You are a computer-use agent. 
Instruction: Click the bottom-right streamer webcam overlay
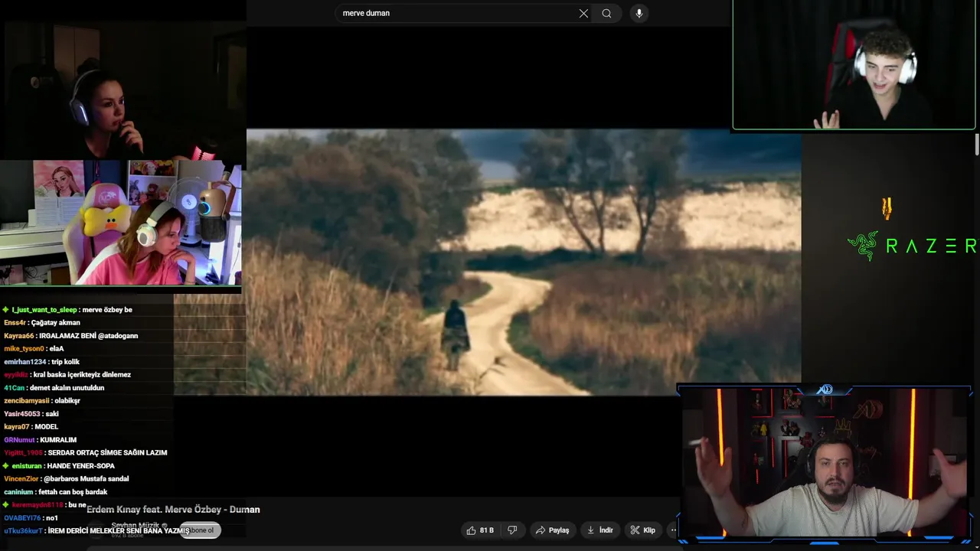click(x=825, y=464)
